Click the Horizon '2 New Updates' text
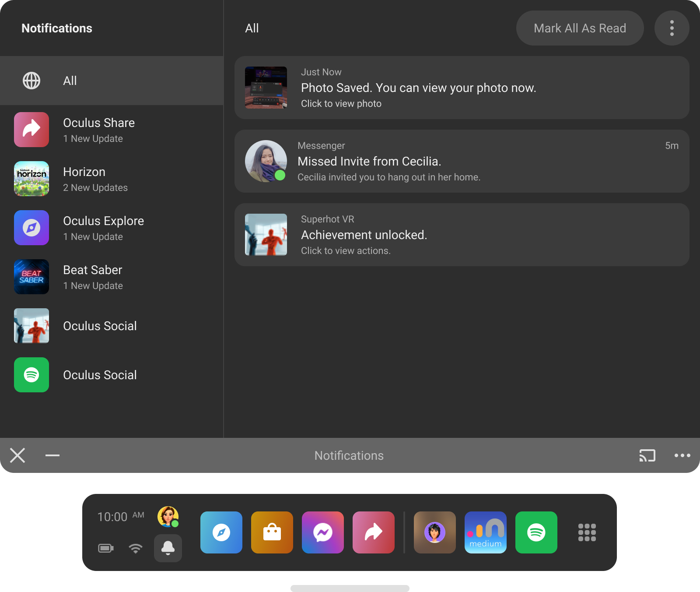Image resolution: width=700 pixels, height=592 pixels. click(95, 188)
